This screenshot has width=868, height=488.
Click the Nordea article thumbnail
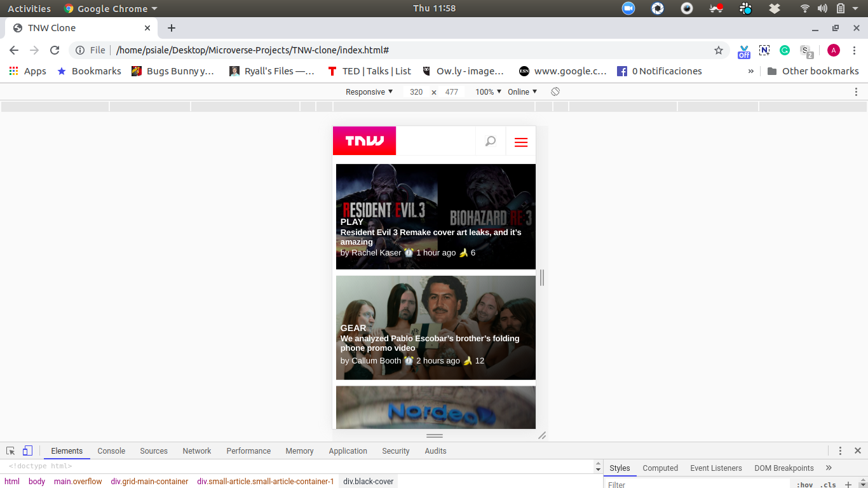coord(436,407)
